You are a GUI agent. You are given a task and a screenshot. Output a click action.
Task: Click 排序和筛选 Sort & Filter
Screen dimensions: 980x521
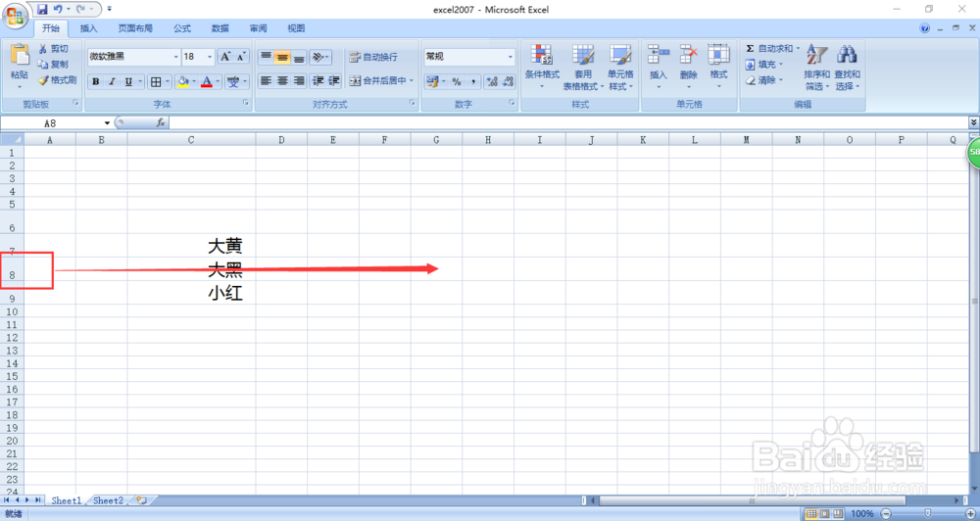pos(817,68)
